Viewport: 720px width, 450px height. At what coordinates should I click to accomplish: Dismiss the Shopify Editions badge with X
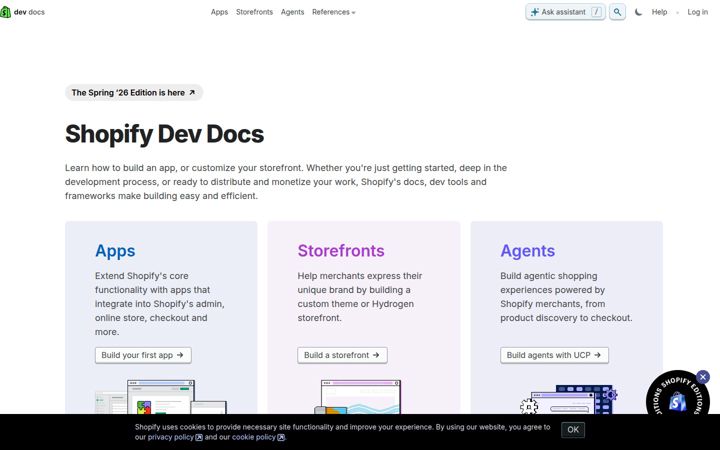click(703, 377)
